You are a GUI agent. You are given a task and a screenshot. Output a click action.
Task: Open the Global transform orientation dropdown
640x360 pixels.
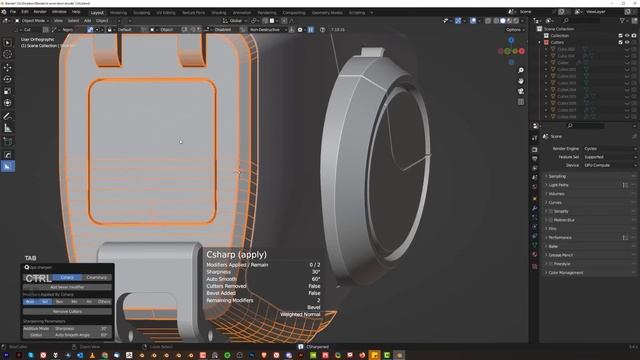[235, 21]
